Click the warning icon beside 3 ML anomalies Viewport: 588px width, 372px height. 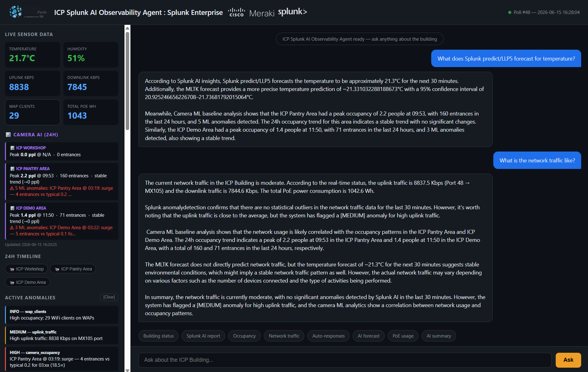(x=12, y=228)
